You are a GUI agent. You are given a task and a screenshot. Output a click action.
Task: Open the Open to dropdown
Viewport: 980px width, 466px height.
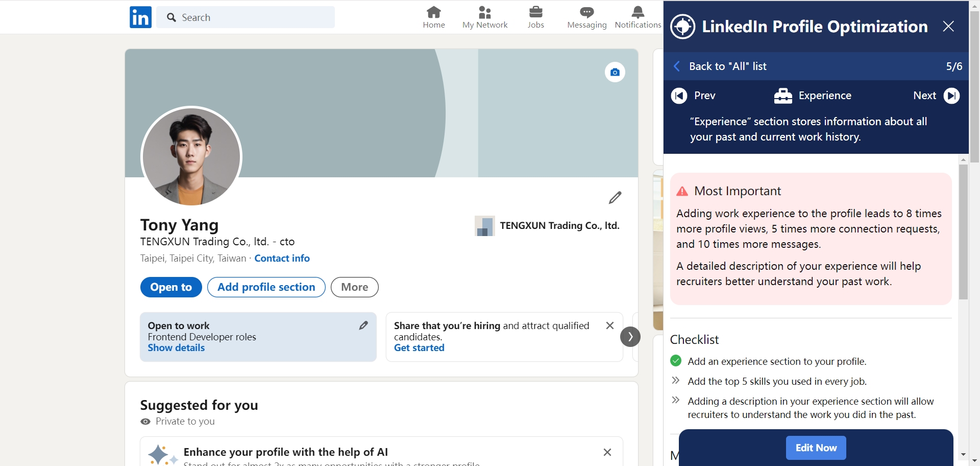[171, 287]
